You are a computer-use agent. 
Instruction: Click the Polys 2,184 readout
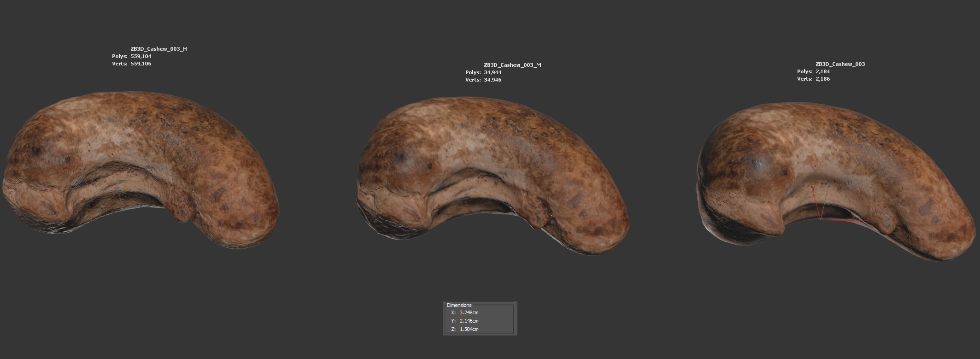[x=822, y=71]
